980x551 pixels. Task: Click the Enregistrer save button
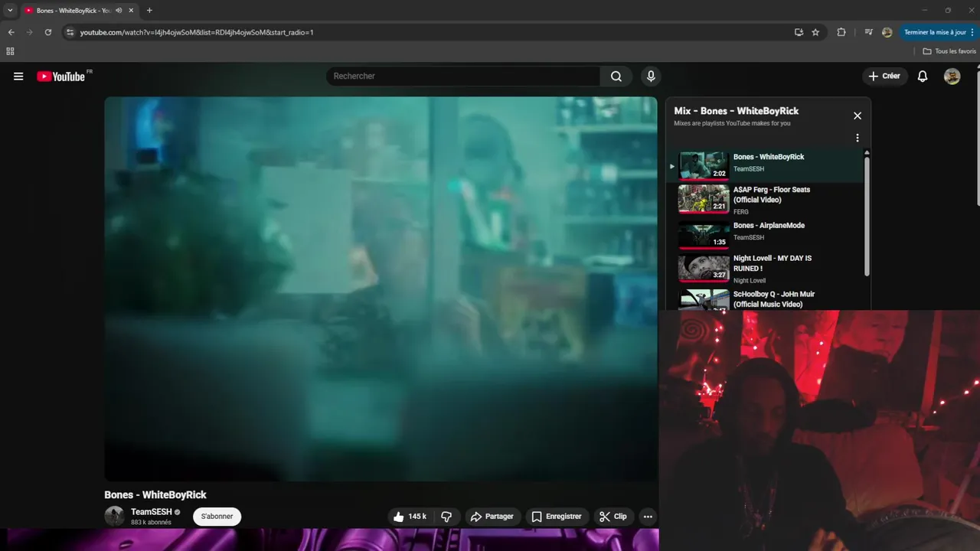tap(557, 517)
